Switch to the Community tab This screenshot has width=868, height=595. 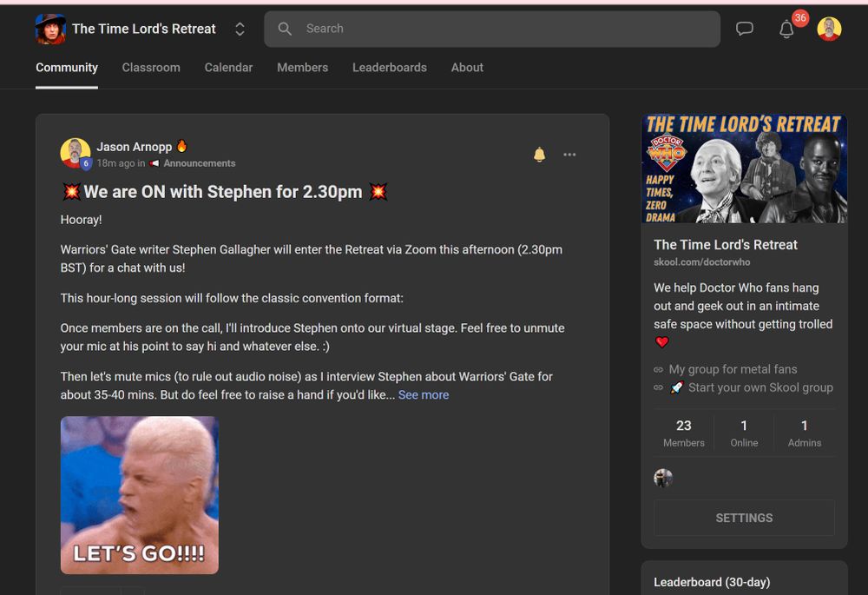[67, 68]
